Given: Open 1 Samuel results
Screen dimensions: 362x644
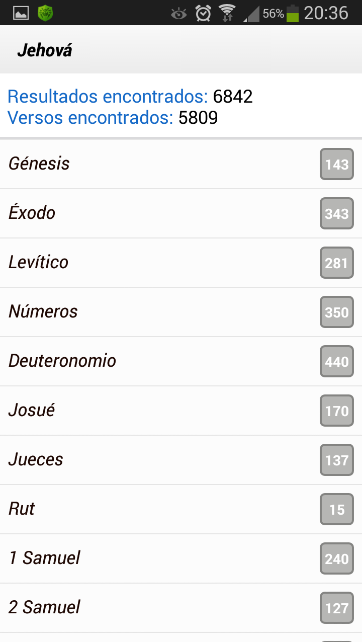Looking at the screenshot, I should point(181,558).
